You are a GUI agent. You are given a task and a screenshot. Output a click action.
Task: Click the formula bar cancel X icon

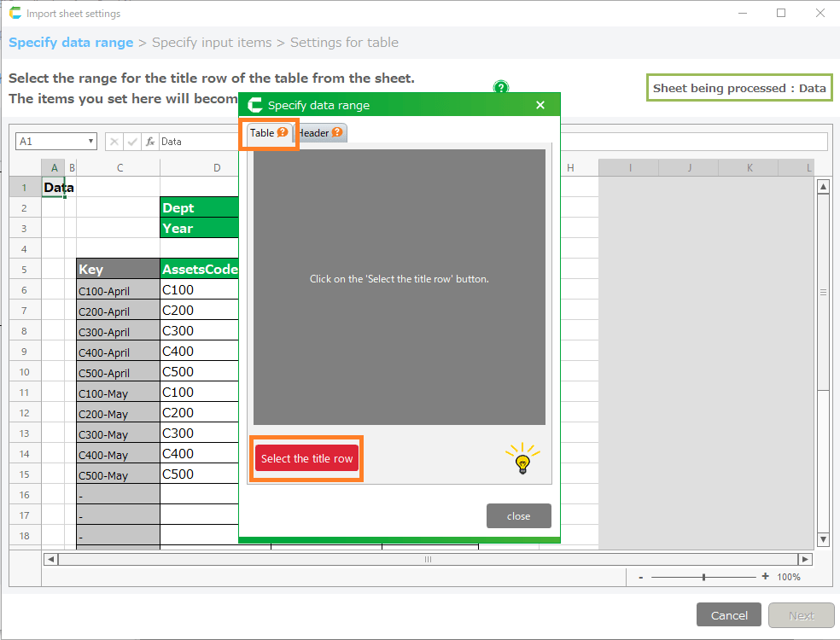point(114,142)
